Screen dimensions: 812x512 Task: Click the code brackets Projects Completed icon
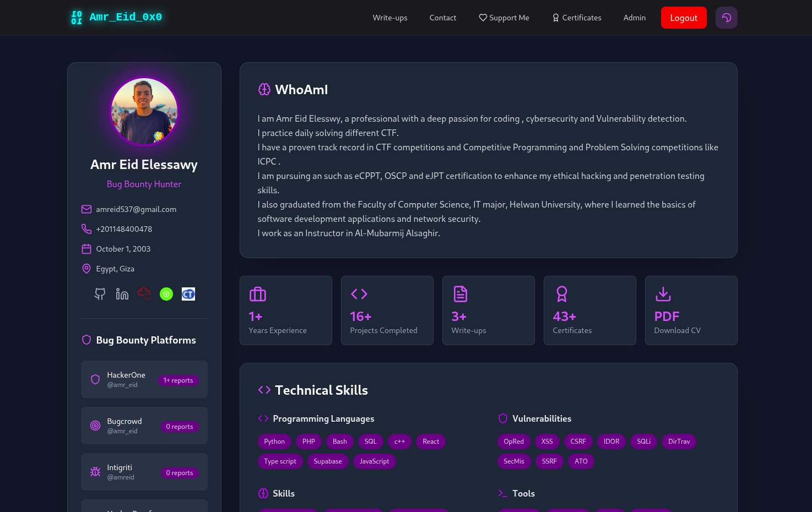[359, 294]
